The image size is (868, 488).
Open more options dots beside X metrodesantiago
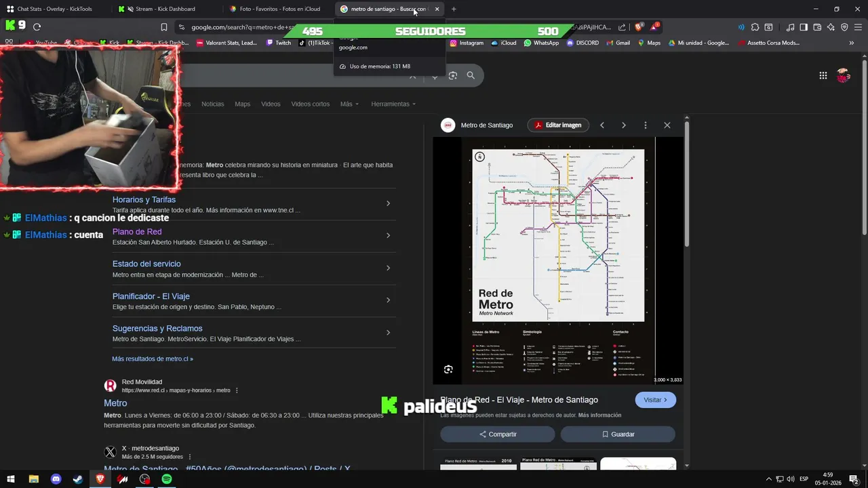pos(190,457)
